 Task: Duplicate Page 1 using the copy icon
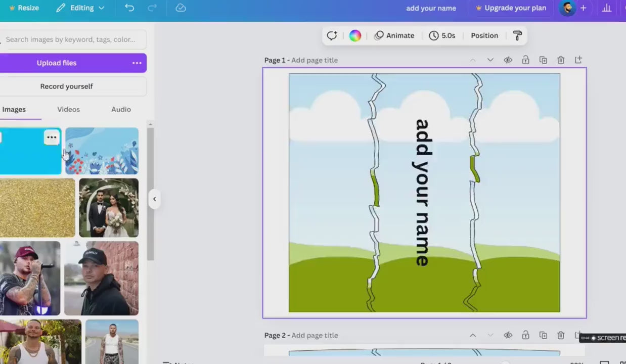pos(543,60)
